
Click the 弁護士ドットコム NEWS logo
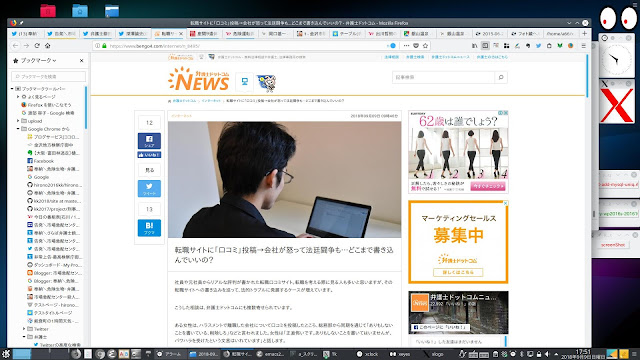tap(199, 79)
